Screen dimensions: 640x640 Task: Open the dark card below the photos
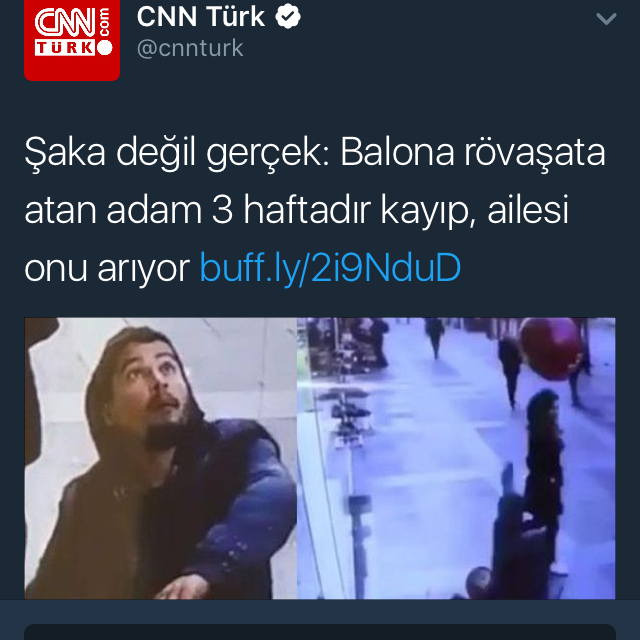tap(320, 632)
